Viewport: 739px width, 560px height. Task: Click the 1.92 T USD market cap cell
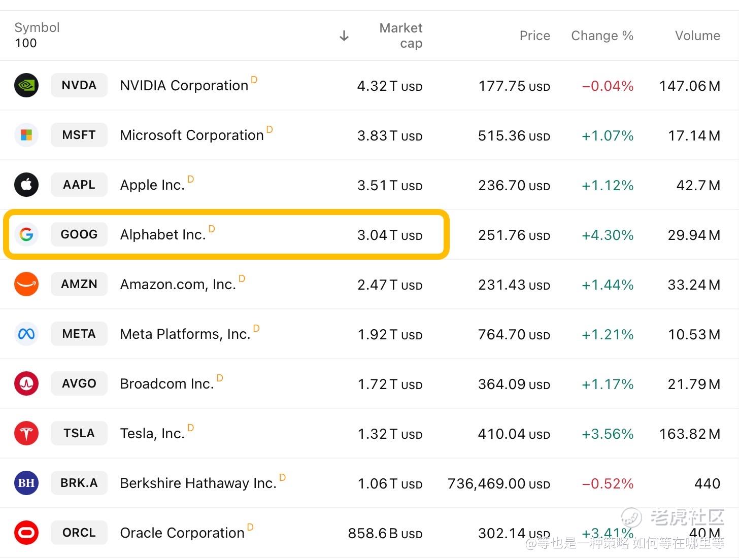point(390,335)
